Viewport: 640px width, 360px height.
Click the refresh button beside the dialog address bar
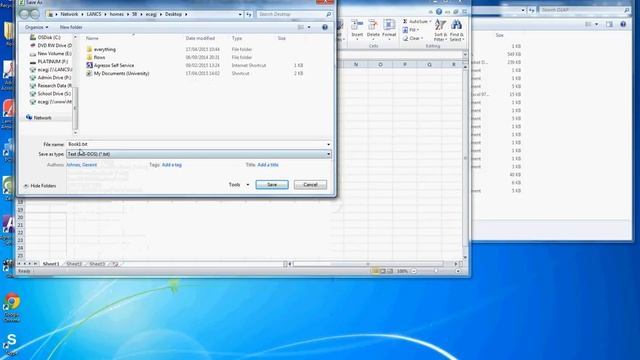click(249, 14)
